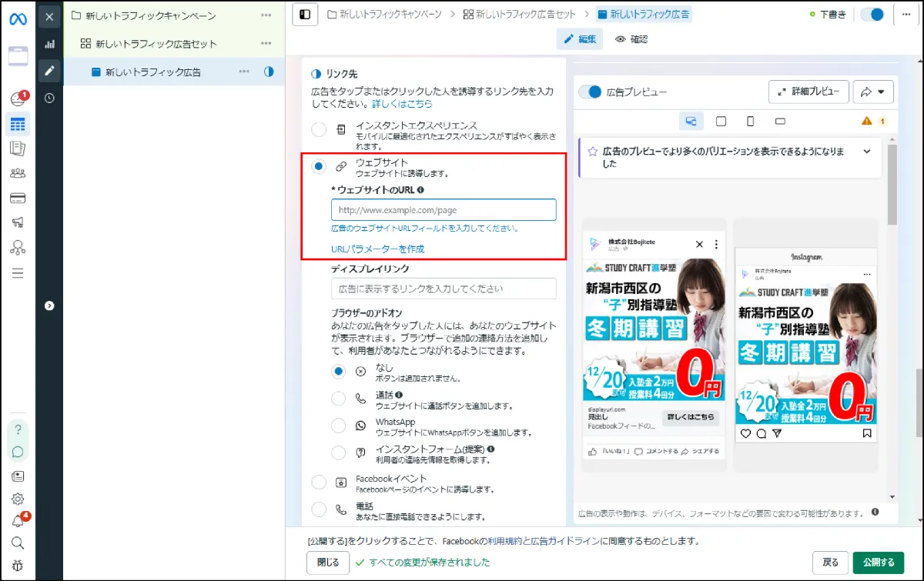Click the warning triangle indicator
Viewport: 924px width, 581px height.
coord(866,121)
